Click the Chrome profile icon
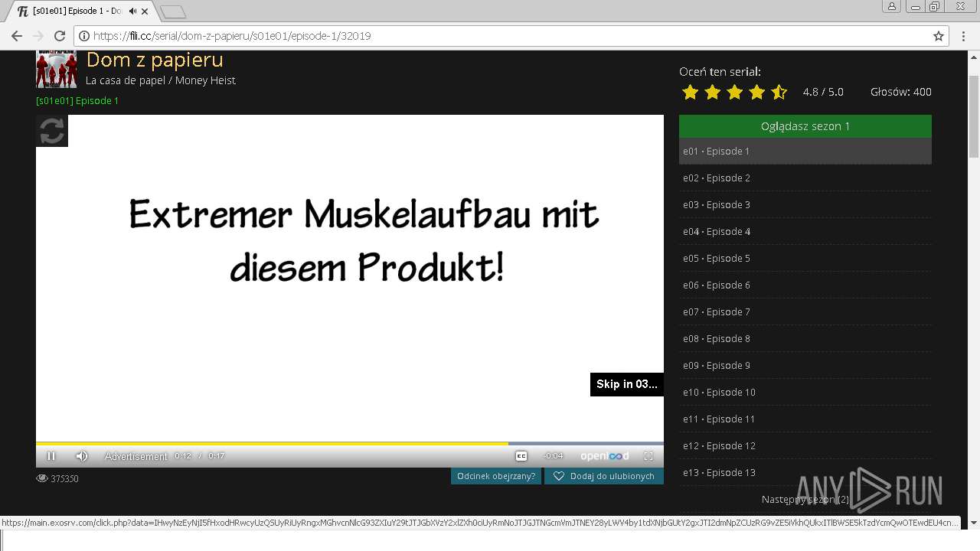 (x=892, y=7)
